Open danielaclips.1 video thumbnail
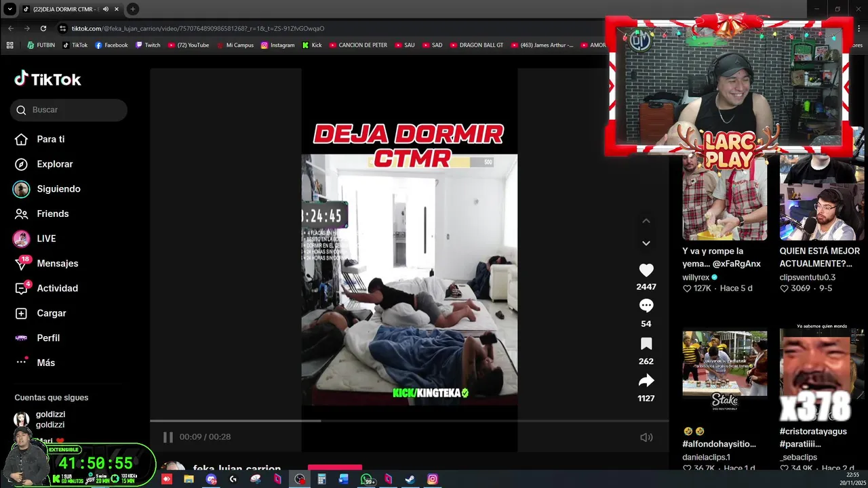The width and height of the screenshot is (868, 488). 724,363
